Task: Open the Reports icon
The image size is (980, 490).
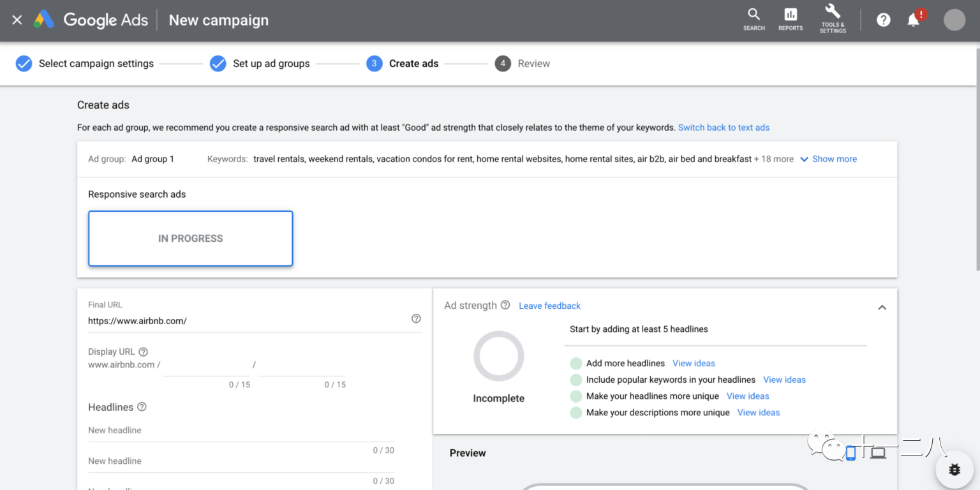Action: (791, 19)
